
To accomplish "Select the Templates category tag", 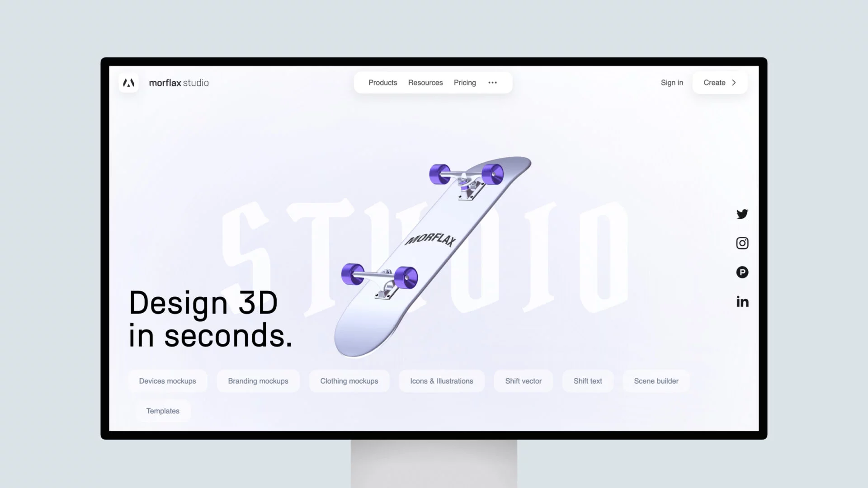I will click(163, 411).
